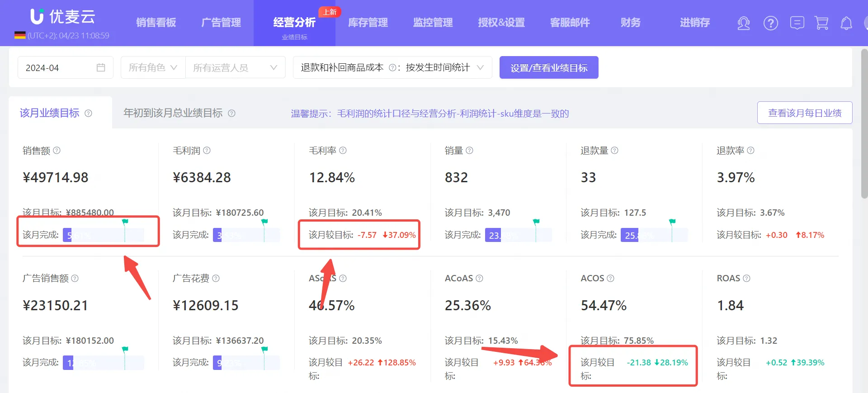Open the 销售看板 menu

(x=156, y=23)
